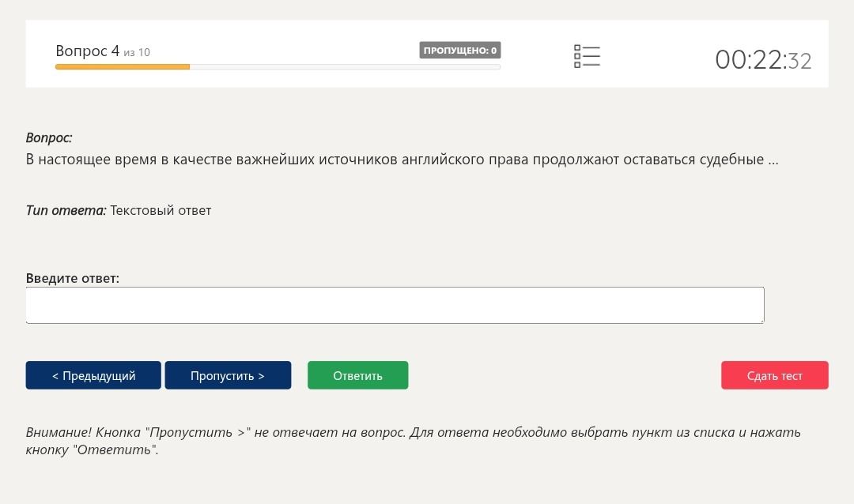854x504 pixels.
Task: Click the gray seconds digits of the timer
Action: tap(799, 61)
